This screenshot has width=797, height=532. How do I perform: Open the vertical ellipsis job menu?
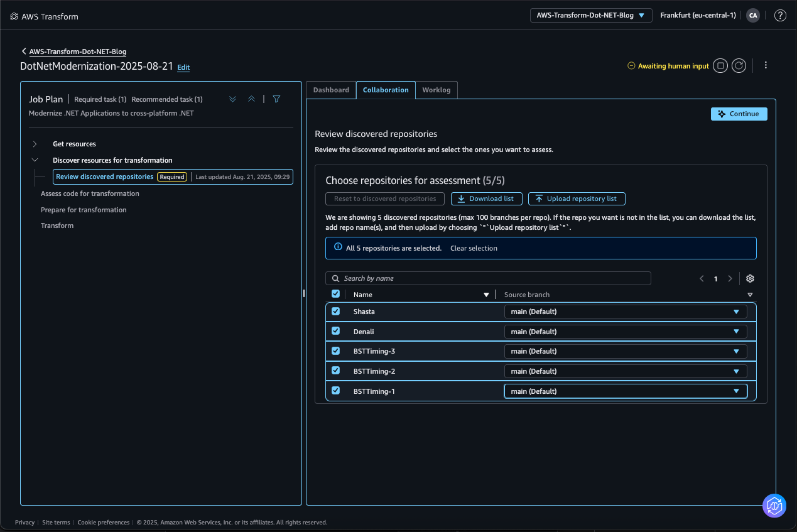766,65
